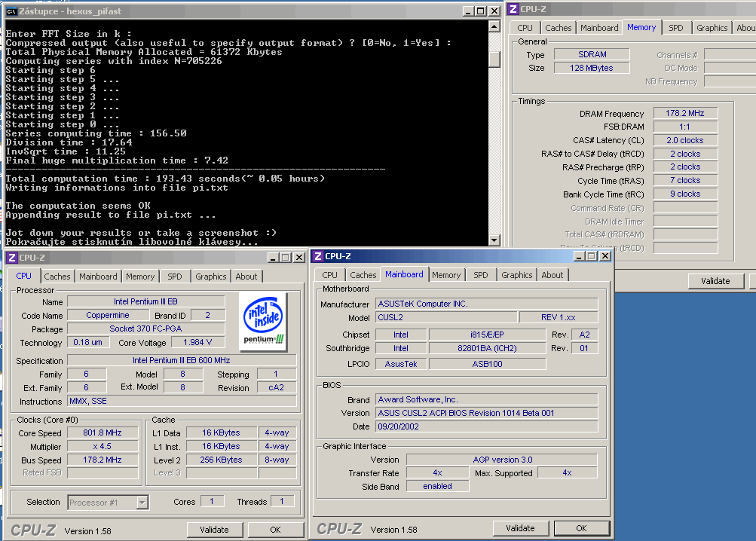Minimize the hexus_pifast console window

coord(467,11)
